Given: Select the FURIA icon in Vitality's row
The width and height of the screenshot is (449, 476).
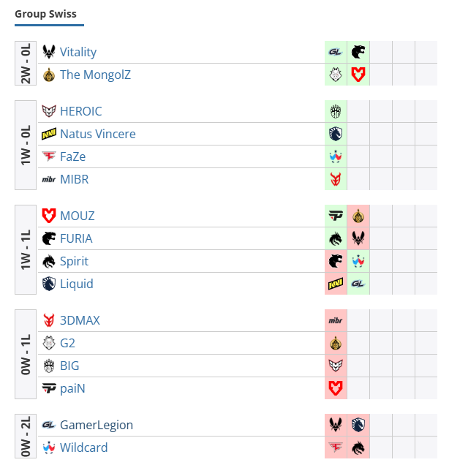Looking at the screenshot, I should tap(358, 52).
